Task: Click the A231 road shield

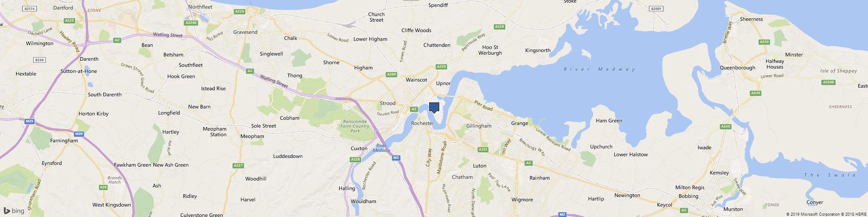Action: (x=483, y=149)
